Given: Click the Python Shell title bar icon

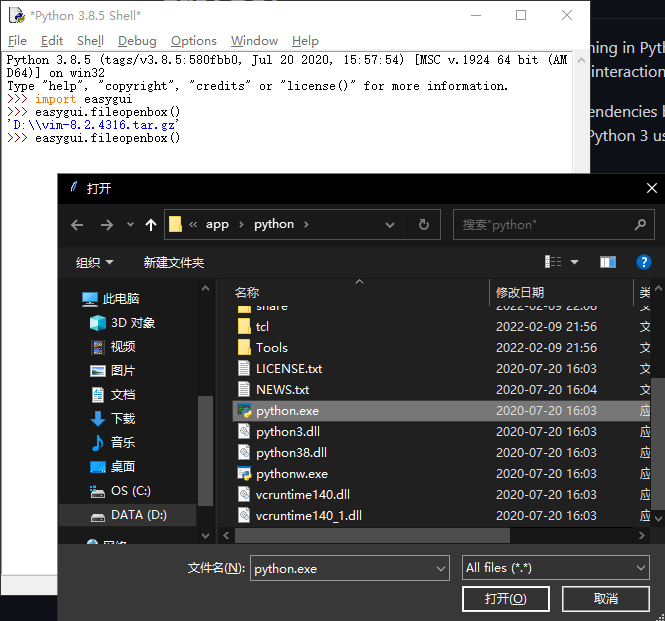Looking at the screenshot, I should pos(17,15).
